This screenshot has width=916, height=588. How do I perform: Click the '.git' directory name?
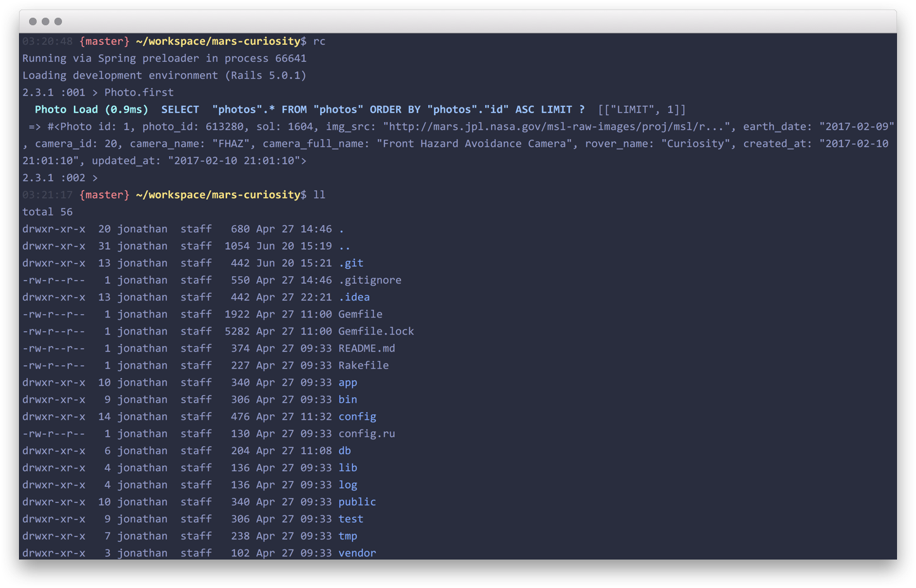click(351, 263)
